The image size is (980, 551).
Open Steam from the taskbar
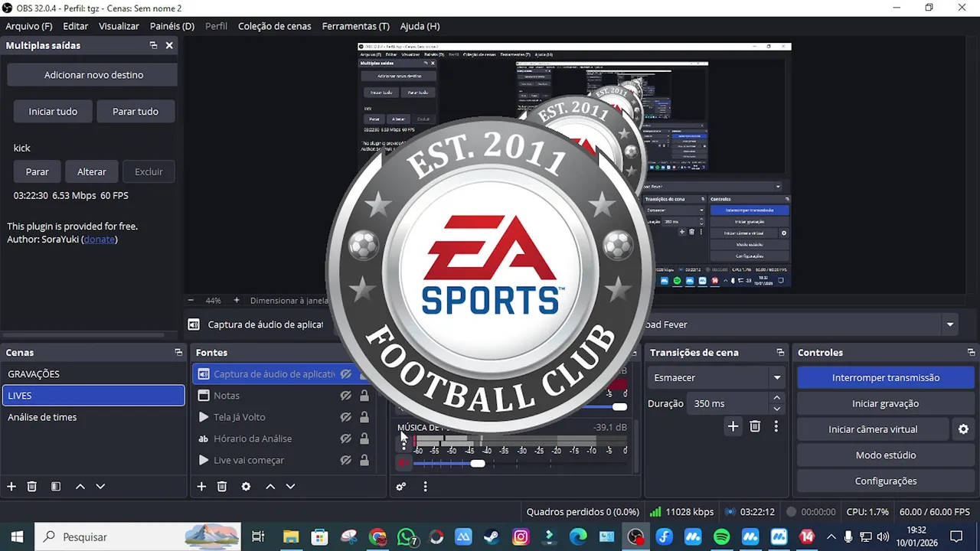point(492,537)
